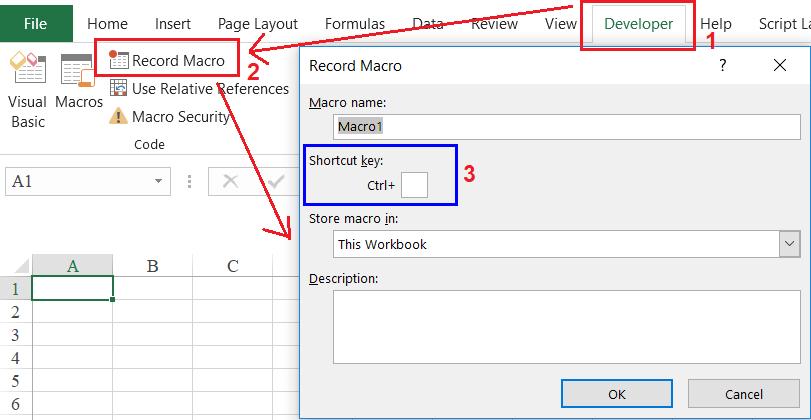Viewport: 811px width, 420px height.
Task: Select row 5 header
Action: 16,381
